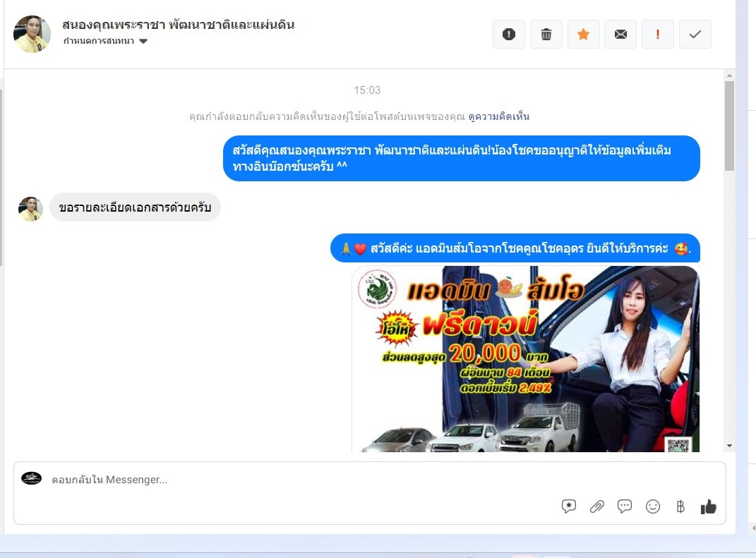Click the chat scrollbar thumb

(729, 126)
